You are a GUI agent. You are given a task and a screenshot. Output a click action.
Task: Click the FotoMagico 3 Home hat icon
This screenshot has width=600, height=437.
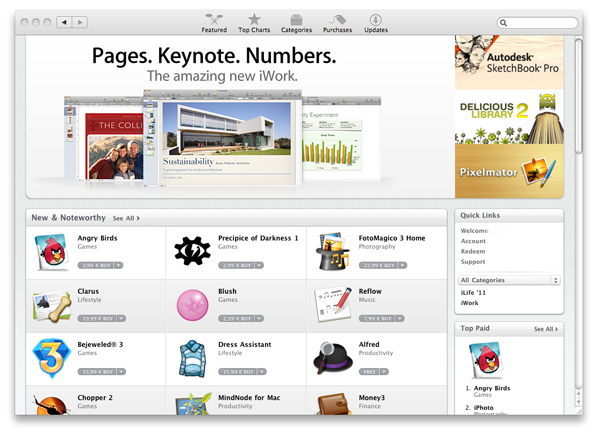coord(332,251)
